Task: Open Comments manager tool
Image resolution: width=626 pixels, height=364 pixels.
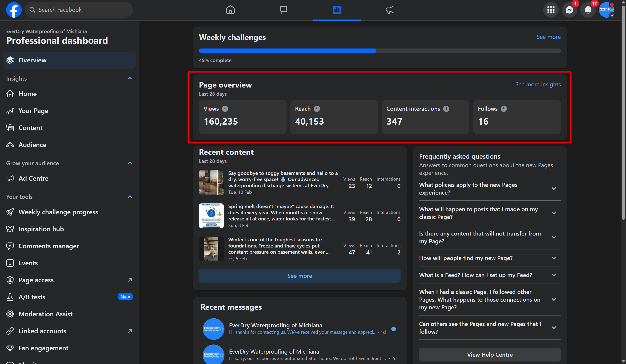Action: pyautogui.click(x=70, y=246)
